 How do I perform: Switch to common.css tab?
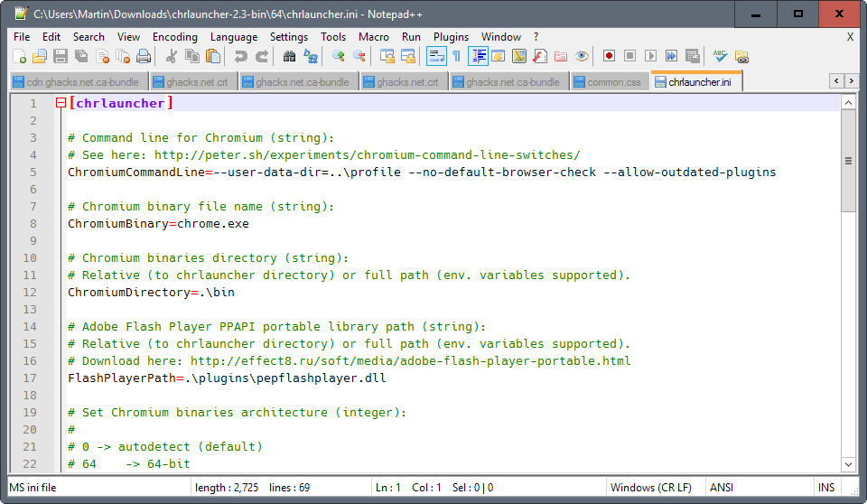click(609, 82)
